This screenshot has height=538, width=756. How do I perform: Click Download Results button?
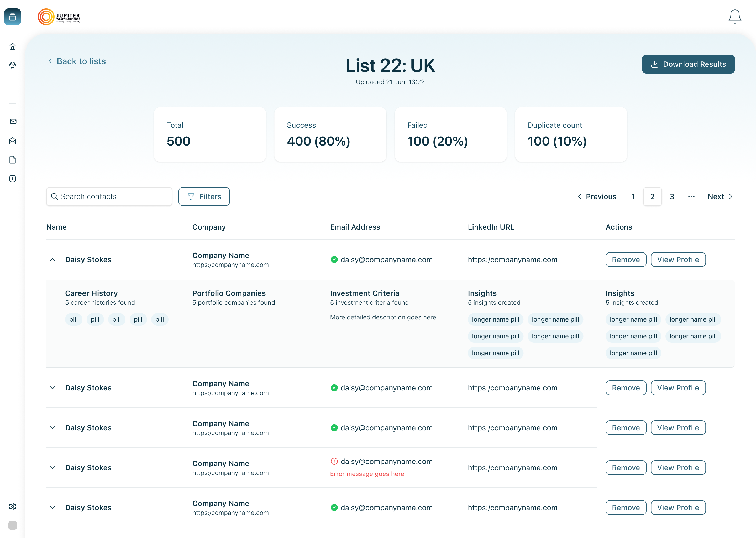[688, 64]
